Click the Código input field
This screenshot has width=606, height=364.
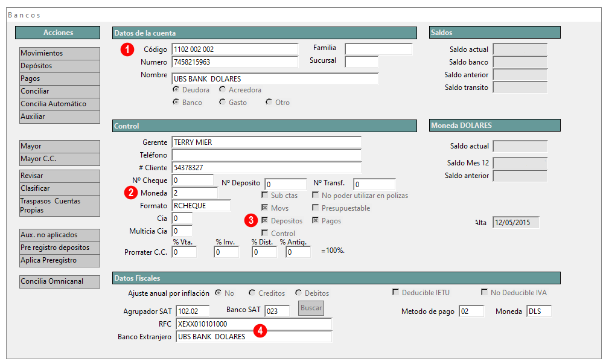(235, 49)
